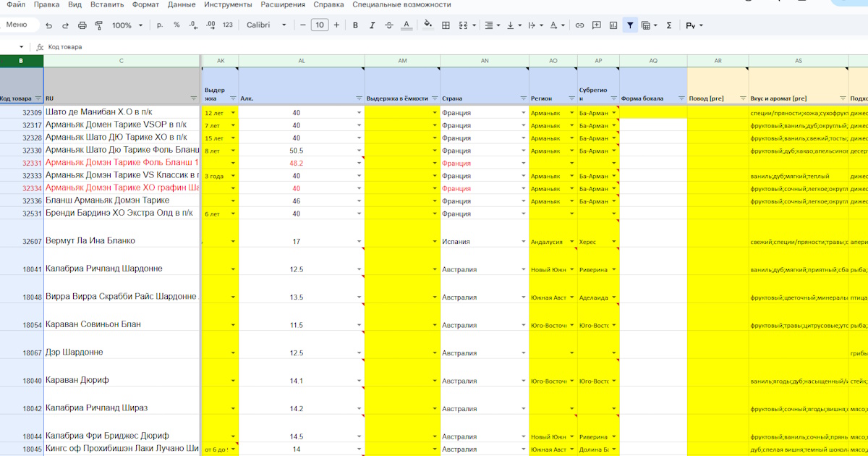The width and height of the screenshot is (868, 456).
Task: Open the filter for Страна column
Action: [524, 98]
